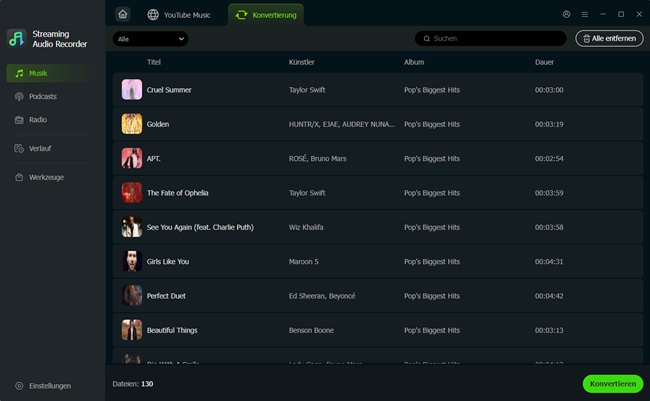Select The Fate of Ophelia title

point(177,193)
